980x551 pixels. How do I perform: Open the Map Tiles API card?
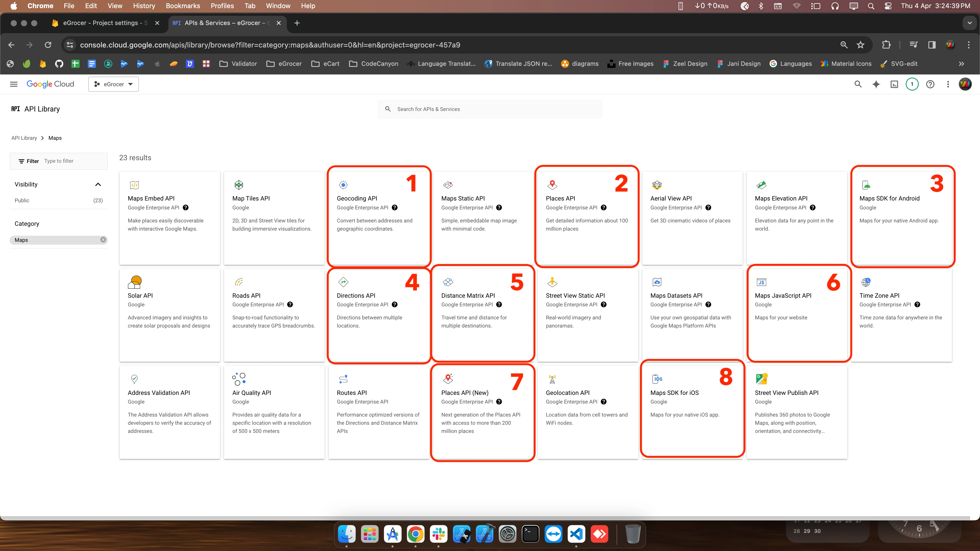274,218
